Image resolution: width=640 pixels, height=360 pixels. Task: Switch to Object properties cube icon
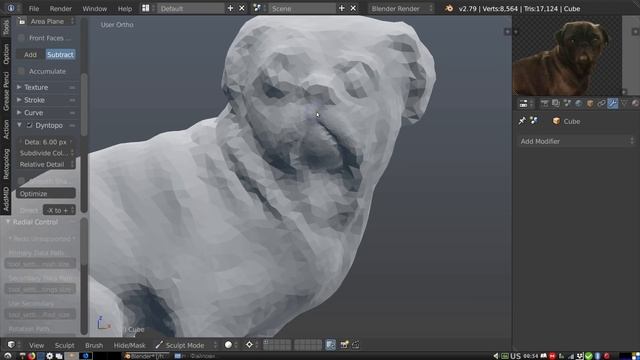[590, 104]
